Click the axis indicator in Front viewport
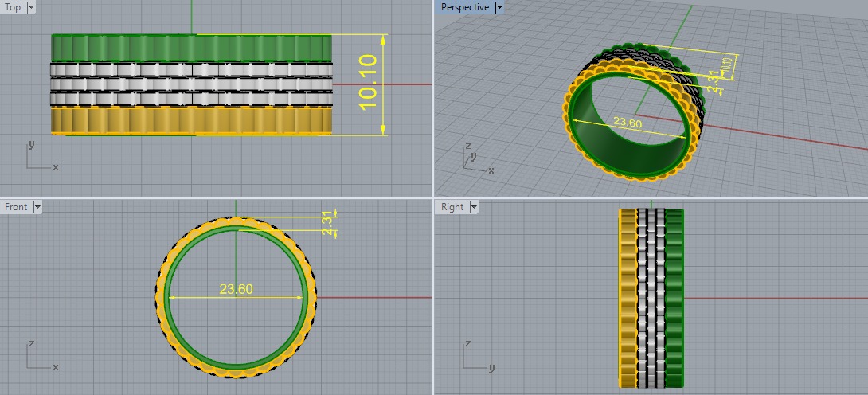 point(42,356)
